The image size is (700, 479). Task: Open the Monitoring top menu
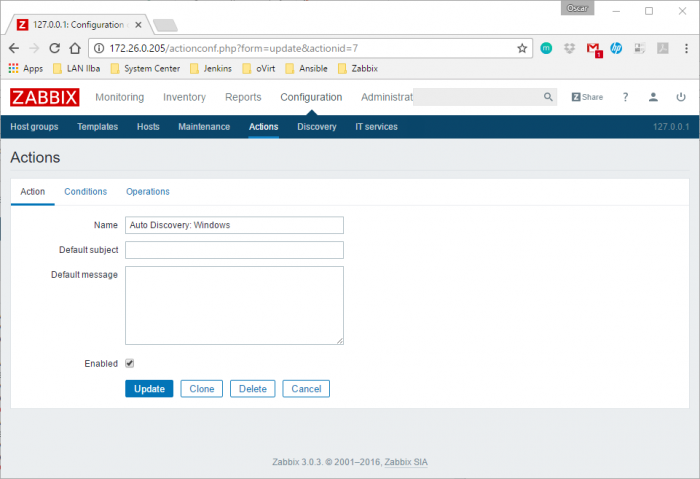click(x=120, y=97)
